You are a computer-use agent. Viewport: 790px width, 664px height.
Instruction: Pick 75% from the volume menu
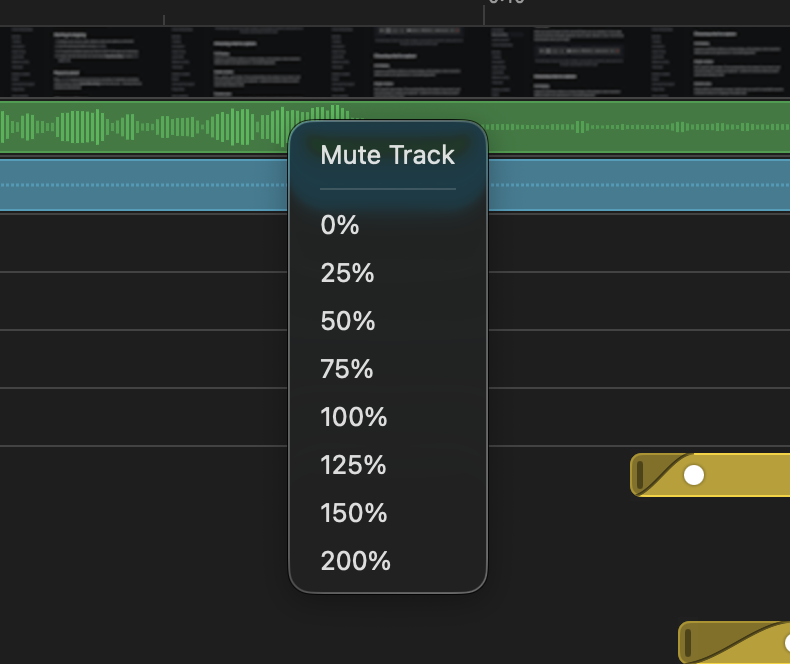click(387, 369)
